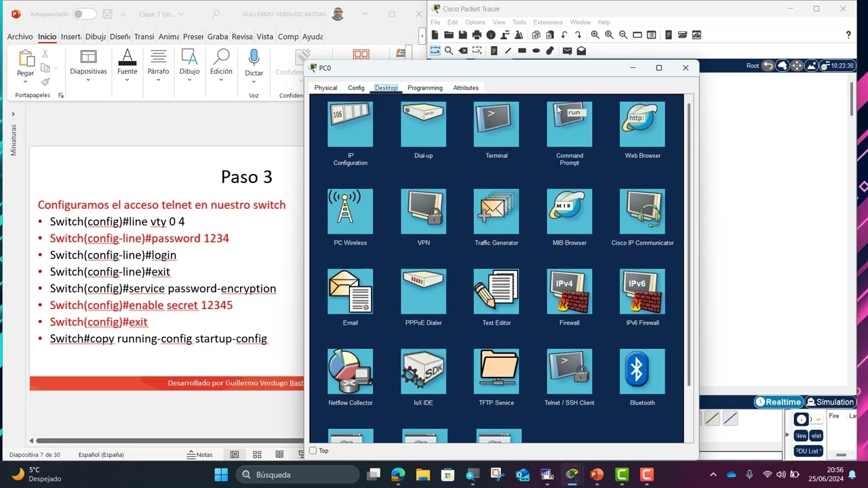Image resolution: width=868 pixels, height=488 pixels.
Task: Open the IPv6 Firewall app
Action: 642,291
